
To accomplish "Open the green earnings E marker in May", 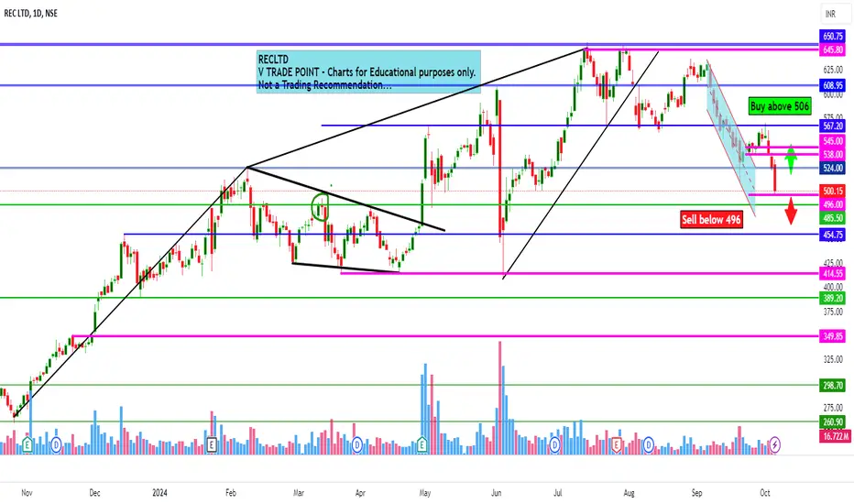I will point(422,445).
